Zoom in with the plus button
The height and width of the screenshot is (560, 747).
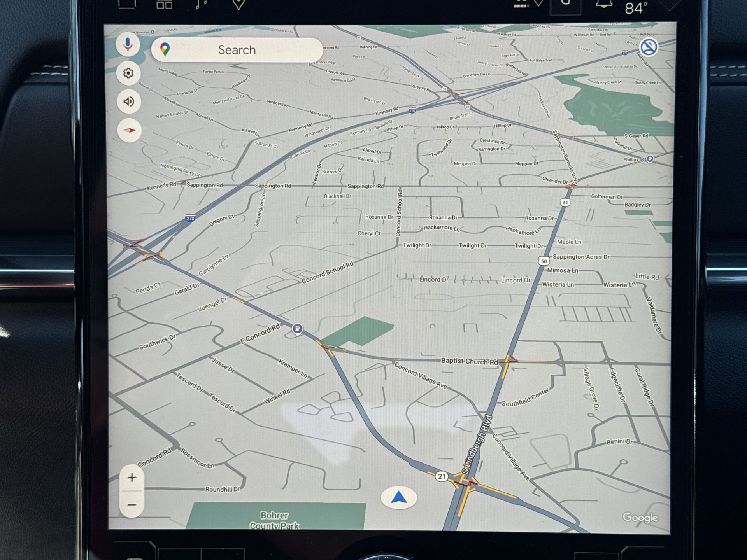132,478
